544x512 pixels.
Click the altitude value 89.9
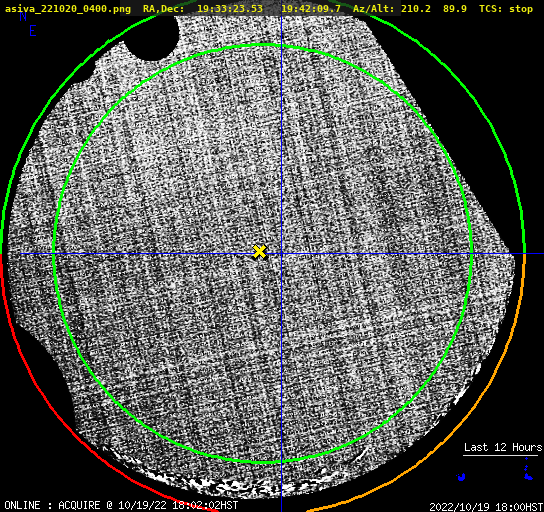[454, 9]
